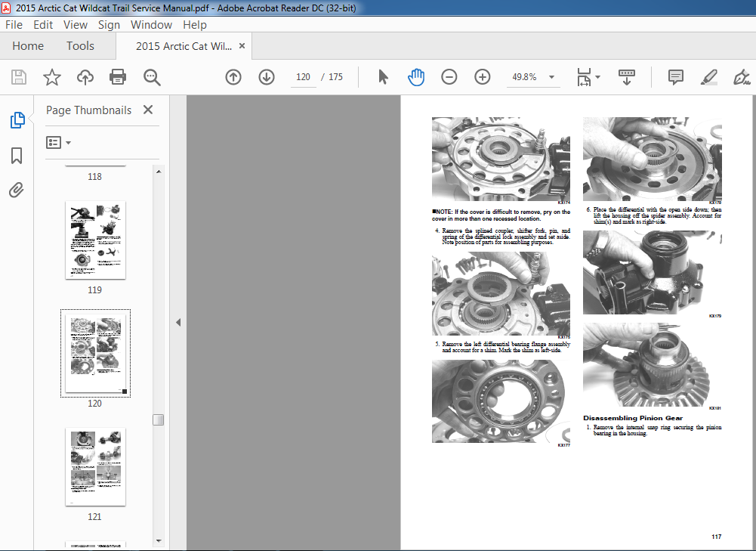Click the thumbnails panel scrollbar handle
The image size is (756, 551).
158,419
